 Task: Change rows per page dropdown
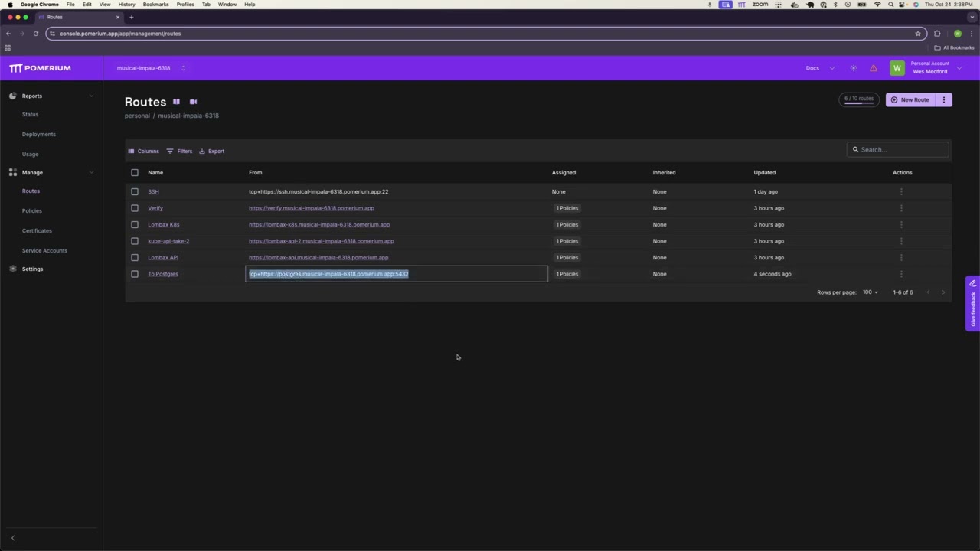click(x=870, y=292)
